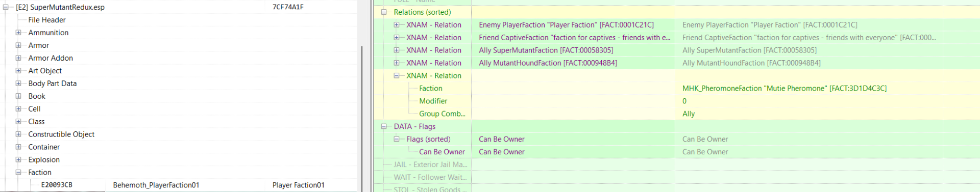Viewport: 980px width, 192px height.
Task: Select the Ally Group Combat Reaction value
Action: 689,114
